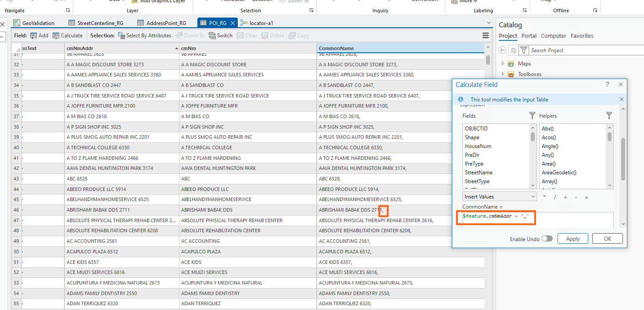Click Select By Attributes icon

pyautogui.click(x=122, y=36)
